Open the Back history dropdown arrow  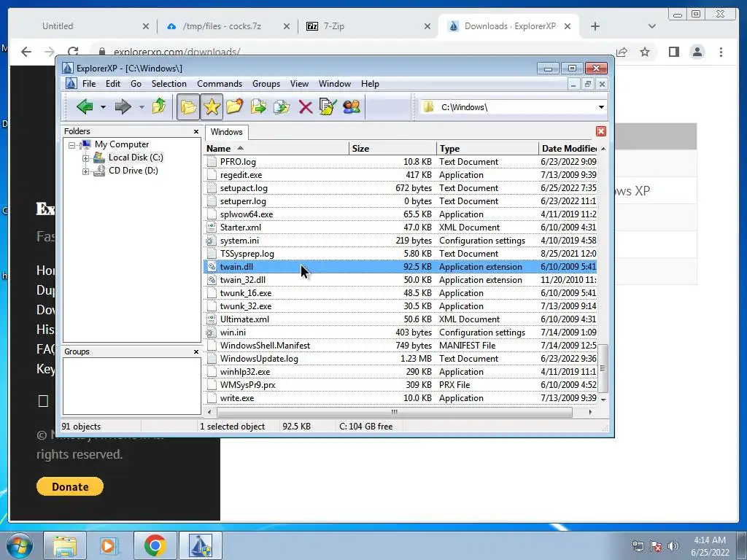click(x=103, y=107)
